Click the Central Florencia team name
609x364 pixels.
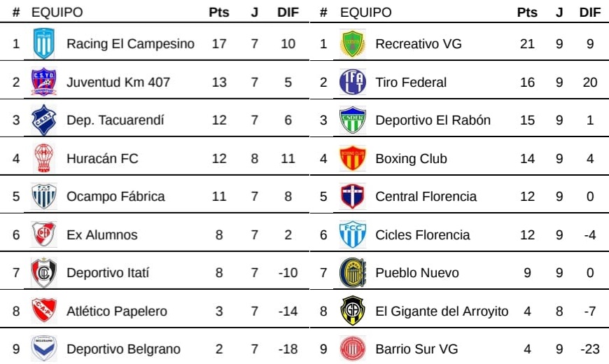pyautogui.click(x=426, y=196)
